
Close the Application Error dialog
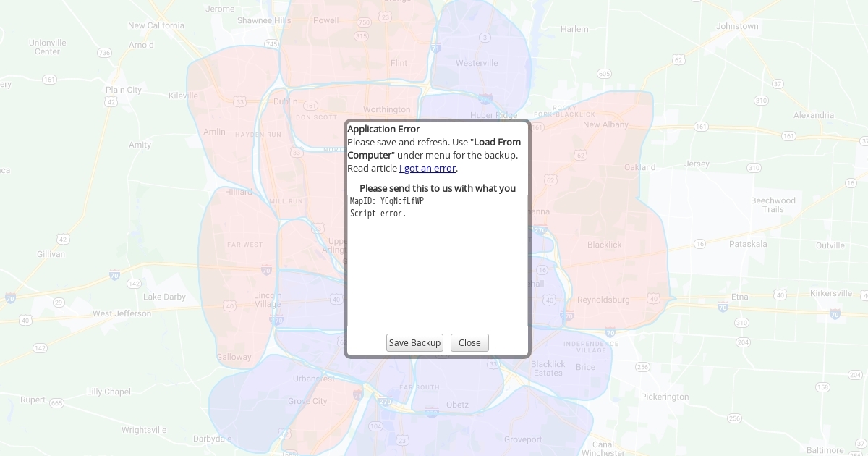pos(469,342)
